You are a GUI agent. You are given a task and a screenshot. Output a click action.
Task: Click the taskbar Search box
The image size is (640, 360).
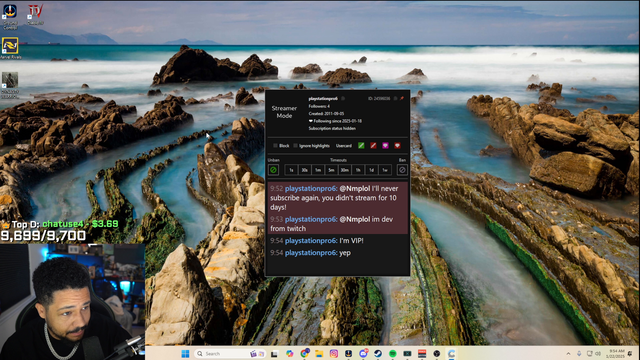click(229, 353)
